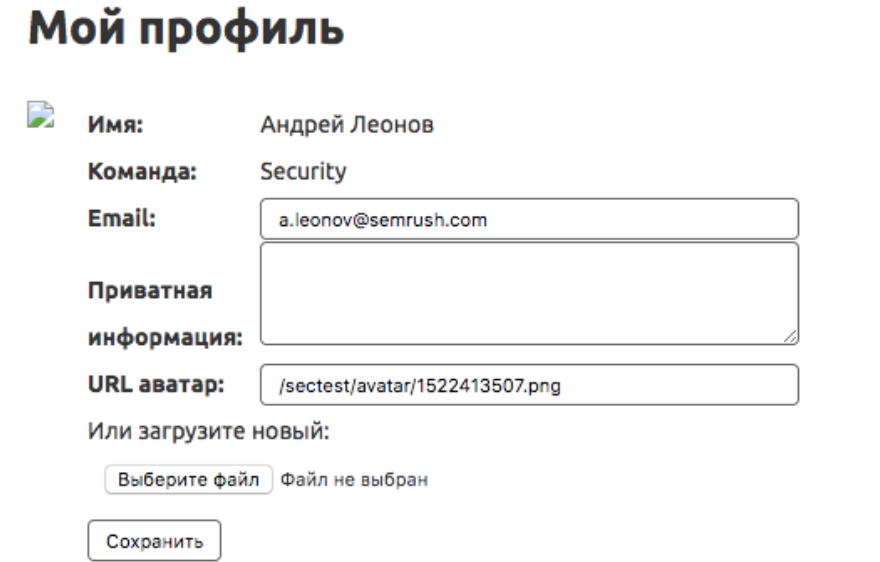The width and height of the screenshot is (880, 562).
Task: Click the Сохранить button
Action: (155, 541)
